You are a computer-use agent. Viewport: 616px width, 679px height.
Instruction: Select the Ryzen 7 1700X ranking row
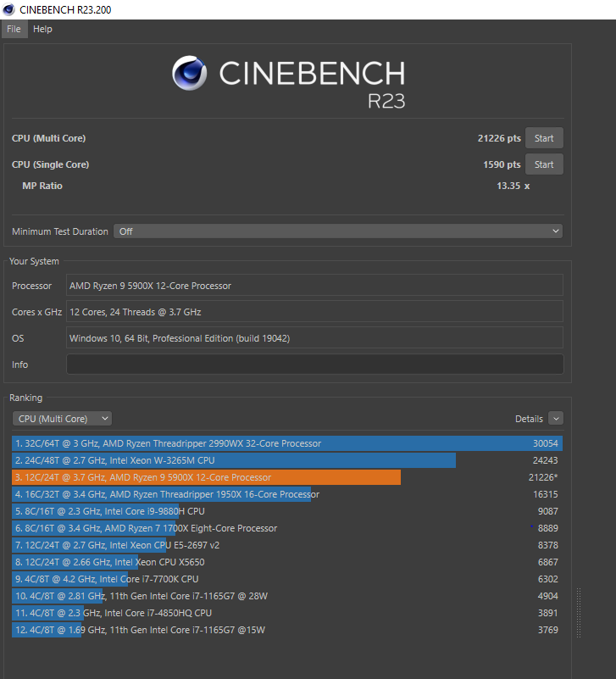click(287, 528)
